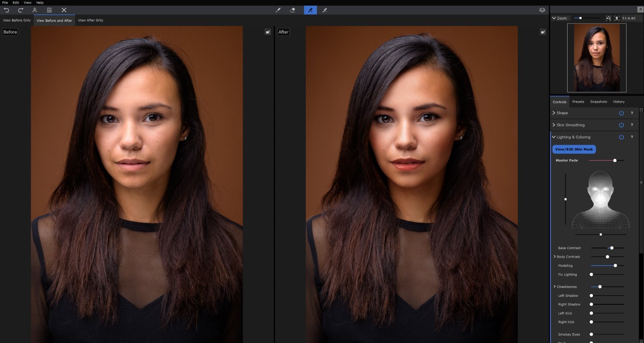The height and width of the screenshot is (343, 644).
Task: Switch to the Snapshots tab
Action: point(598,102)
